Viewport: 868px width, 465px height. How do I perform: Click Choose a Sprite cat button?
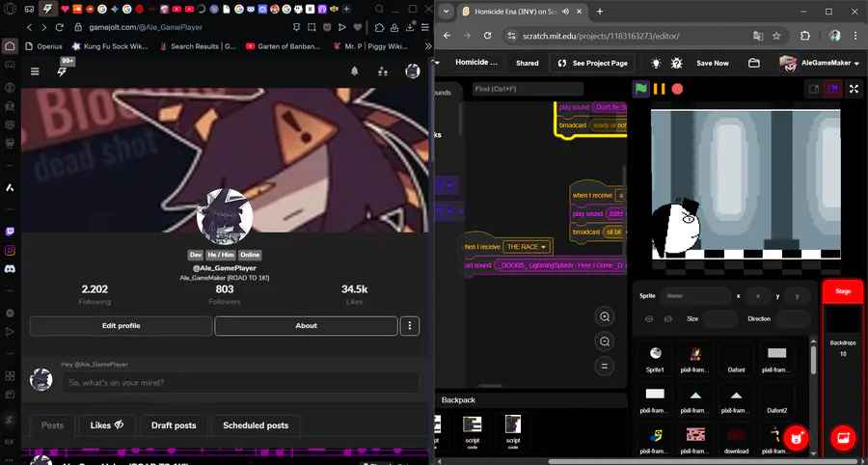click(x=797, y=438)
